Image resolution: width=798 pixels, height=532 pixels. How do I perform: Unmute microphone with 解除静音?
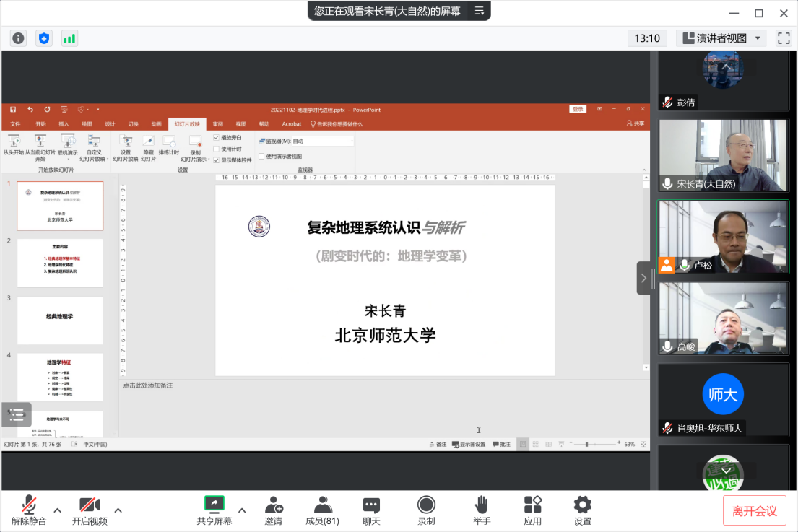click(29, 510)
